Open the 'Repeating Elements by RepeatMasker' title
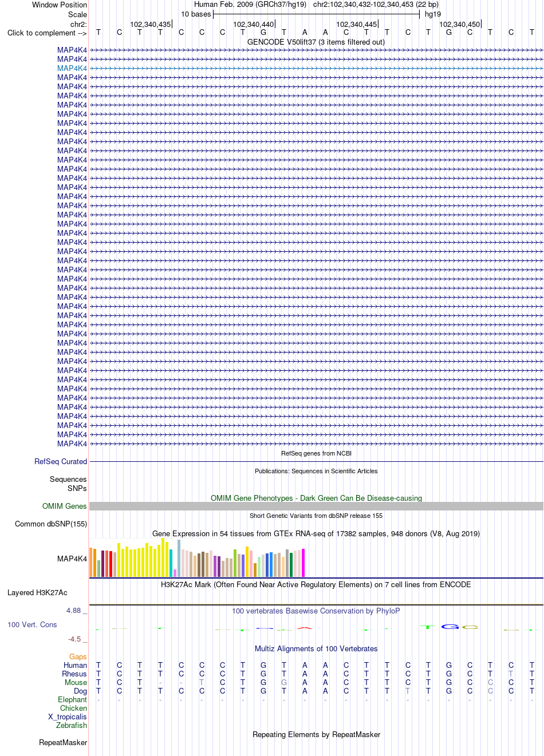This screenshot has width=544, height=756. pyautogui.click(x=316, y=734)
